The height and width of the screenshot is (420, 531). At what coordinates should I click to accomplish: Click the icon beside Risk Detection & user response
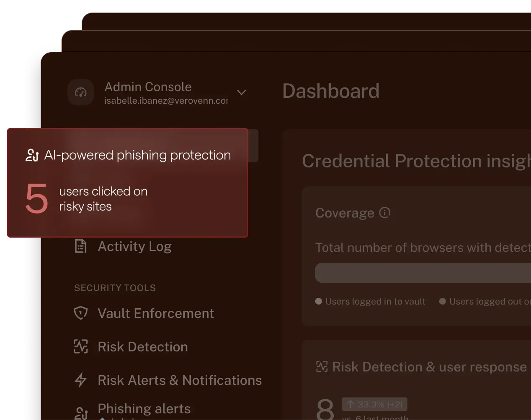point(322,367)
